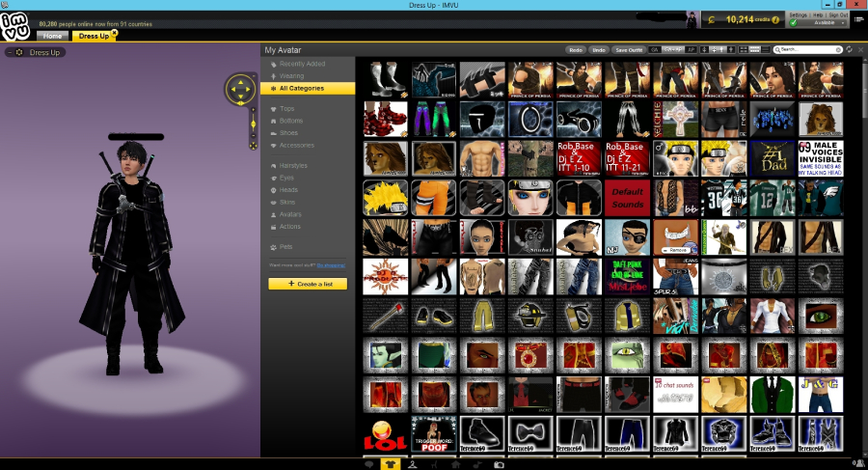Open the house rooms icon in bottom bar
Screen dimensions: 868x470
455,464
